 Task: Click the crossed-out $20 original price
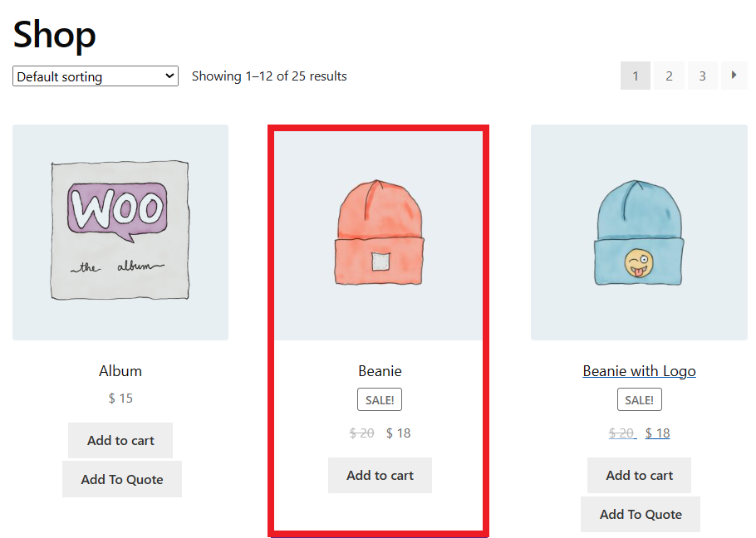622,433
